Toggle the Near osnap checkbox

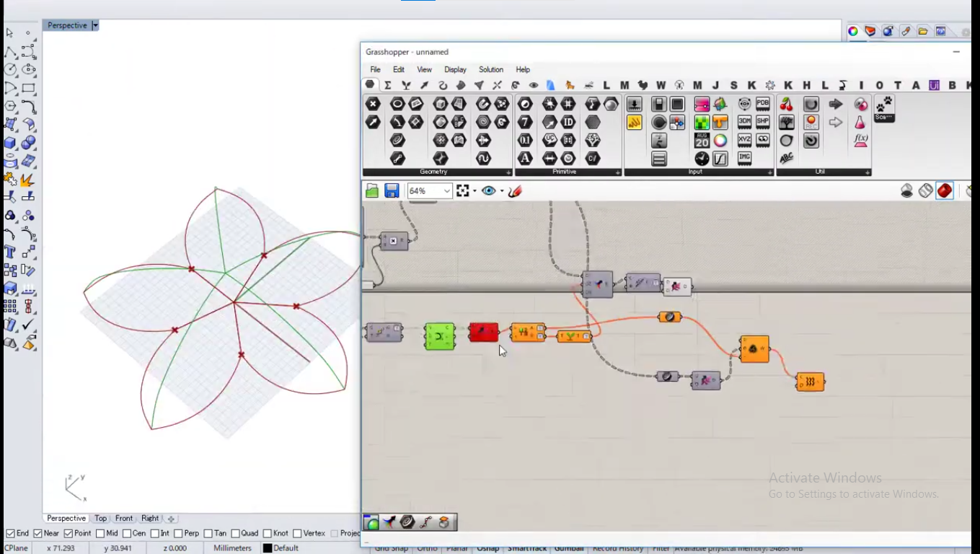37,534
